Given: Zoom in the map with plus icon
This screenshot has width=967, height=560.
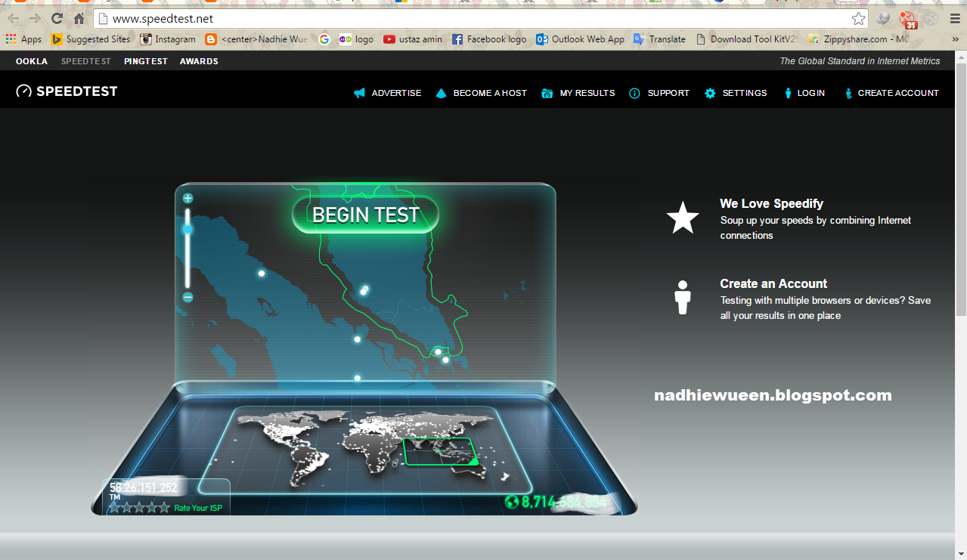Looking at the screenshot, I should (x=188, y=199).
